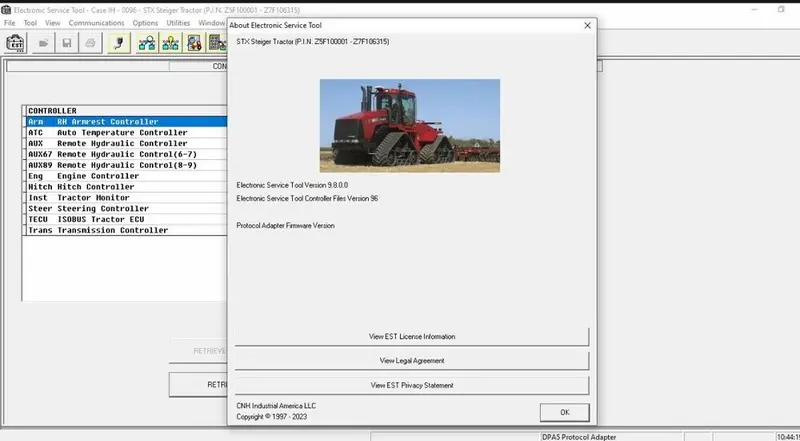The width and height of the screenshot is (800, 441).
Task: Click View EST Privacy Statement button
Action: pos(412,385)
